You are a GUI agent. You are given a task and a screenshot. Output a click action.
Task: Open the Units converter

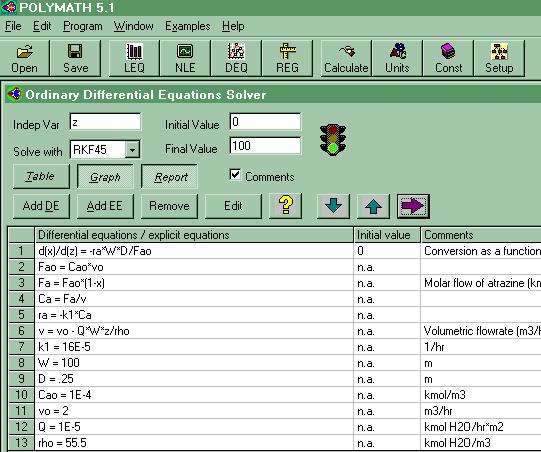click(397, 58)
